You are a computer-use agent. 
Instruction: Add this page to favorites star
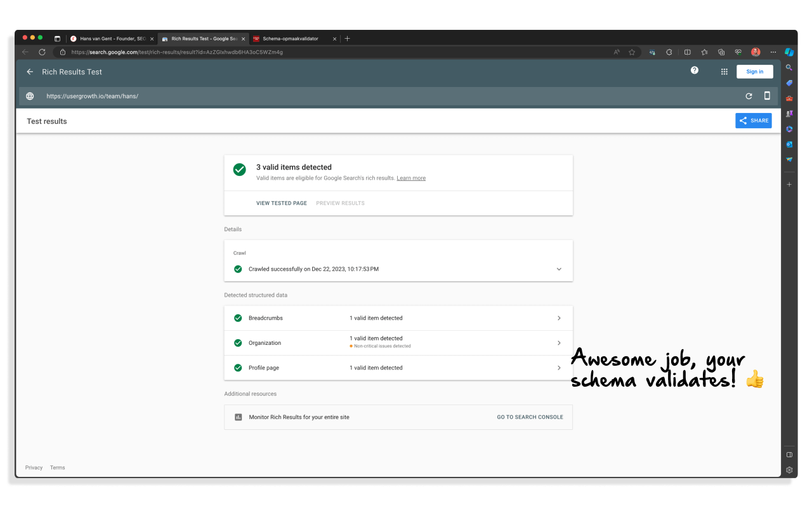click(x=632, y=52)
